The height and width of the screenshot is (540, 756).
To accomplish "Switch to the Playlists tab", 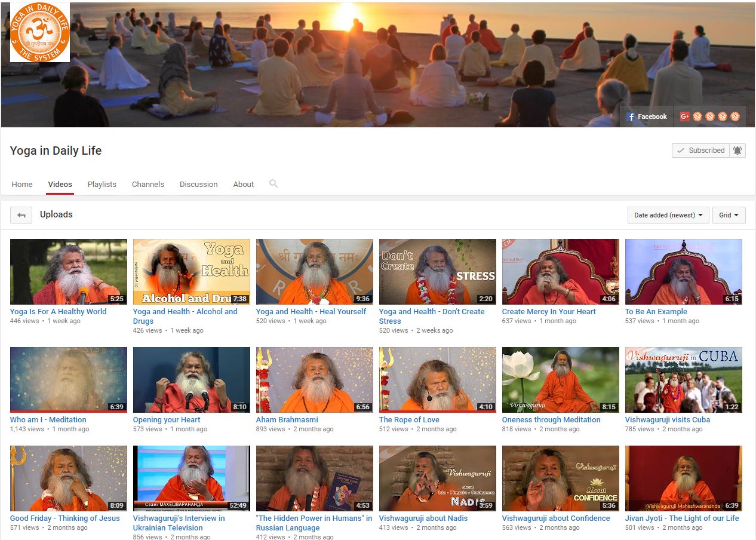I will click(x=102, y=184).
